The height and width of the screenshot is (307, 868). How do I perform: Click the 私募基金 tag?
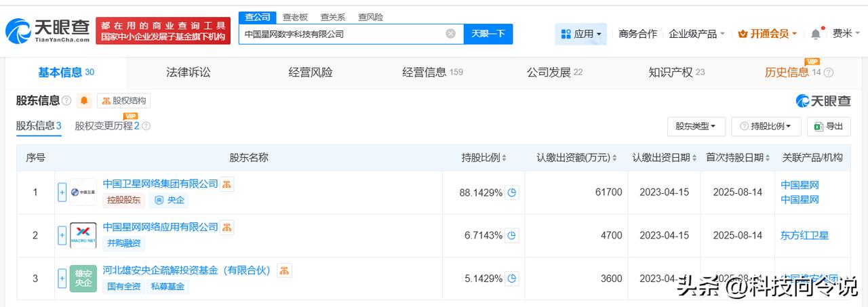pyautogui.click(x=168, y=287)
